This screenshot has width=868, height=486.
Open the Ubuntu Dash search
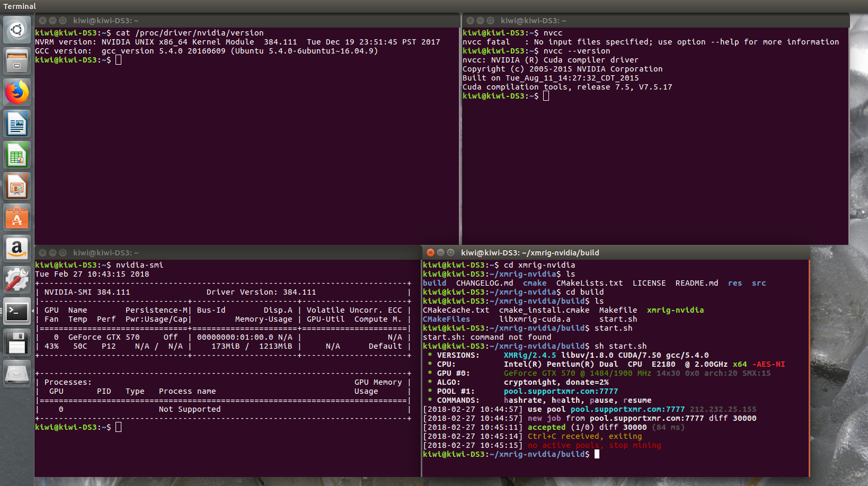coord(17,30)
